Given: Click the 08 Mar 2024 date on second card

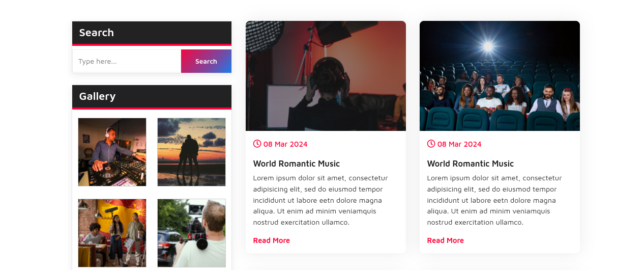Looking at the screenshot, I should click(x=459, y=144).
